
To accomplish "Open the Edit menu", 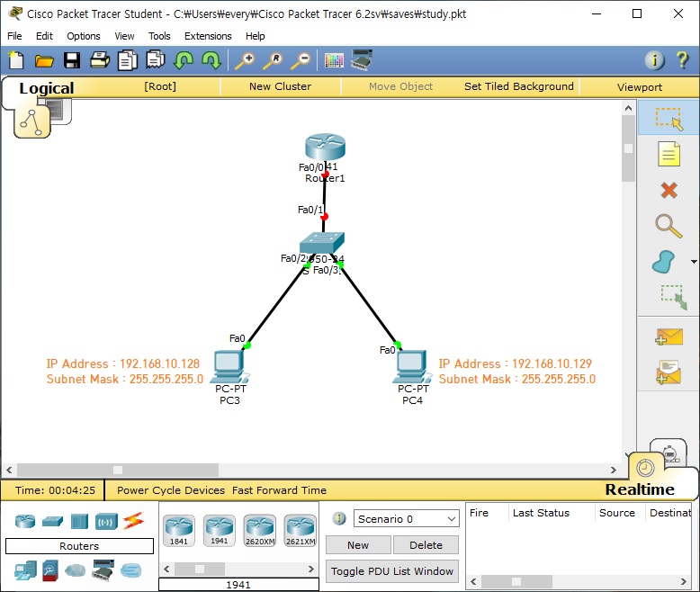I will coord(44,36).
